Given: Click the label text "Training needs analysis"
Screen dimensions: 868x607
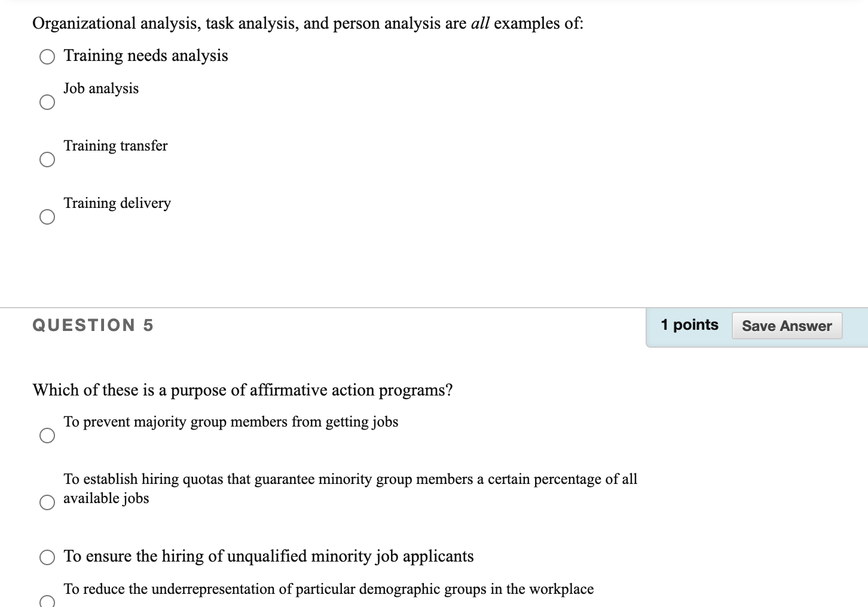Looking at the screenshot, I should 146,56.
